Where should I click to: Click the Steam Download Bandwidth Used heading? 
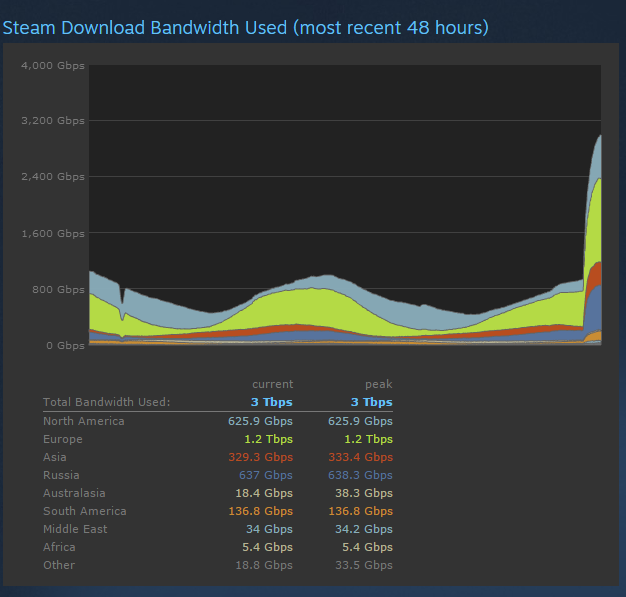point(246,28)
